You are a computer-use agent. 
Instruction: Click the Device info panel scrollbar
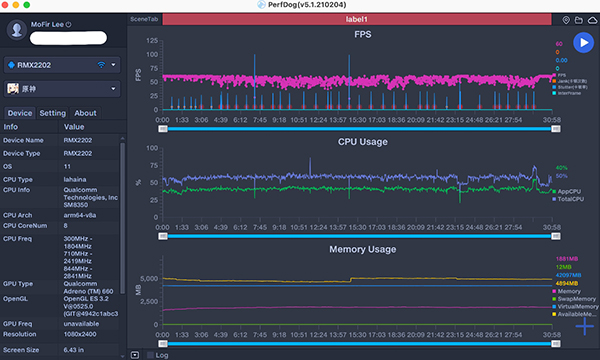122,218
